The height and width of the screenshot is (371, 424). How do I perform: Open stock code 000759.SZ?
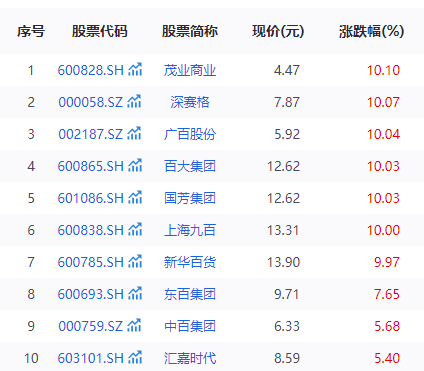coord(91,326)
